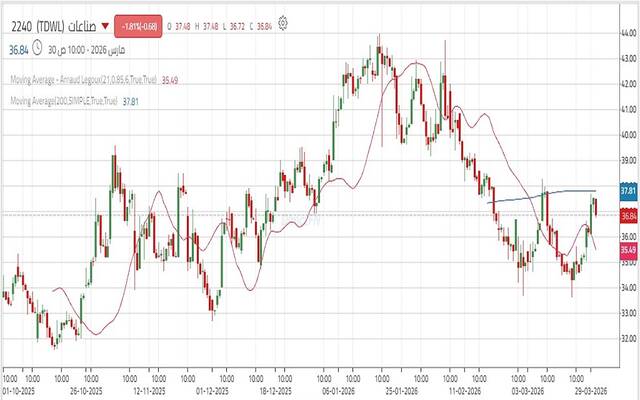Click the red 35.49 price axis tag
Screen dimensions: 640x400
coord(628,249)
